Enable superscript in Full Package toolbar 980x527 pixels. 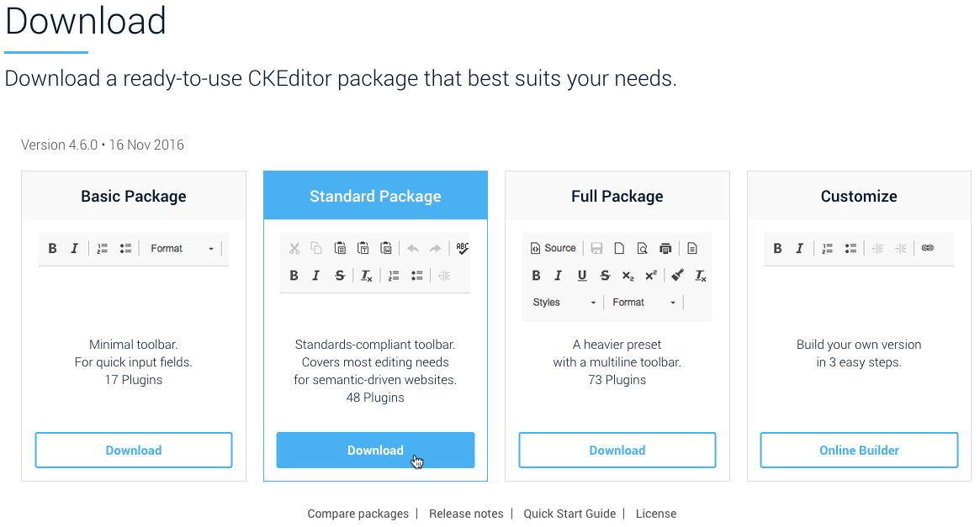650,275
